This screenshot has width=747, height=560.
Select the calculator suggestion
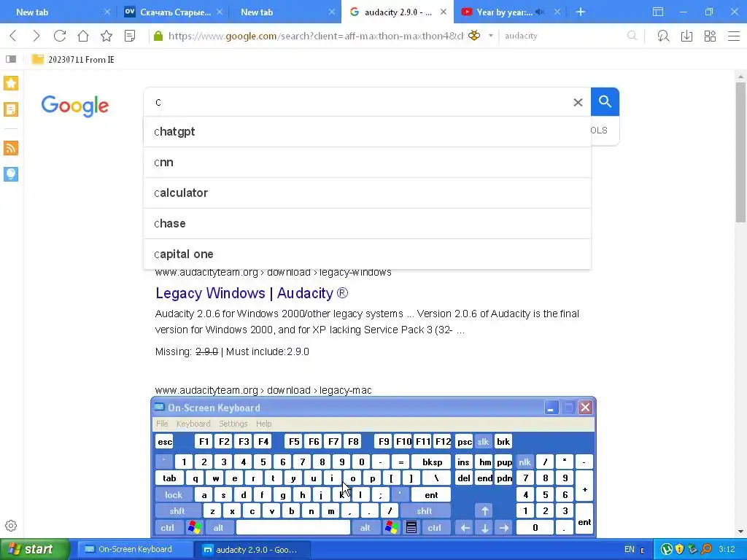[368, 192]
